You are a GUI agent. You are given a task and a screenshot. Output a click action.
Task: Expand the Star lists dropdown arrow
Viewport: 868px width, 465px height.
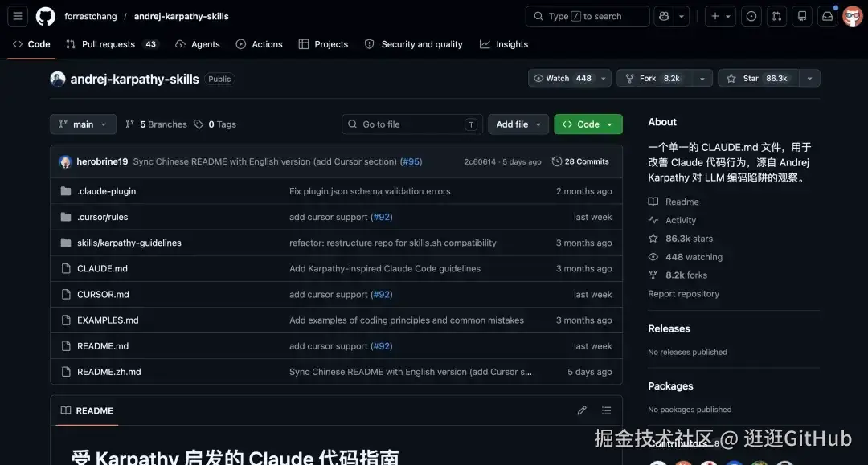810,79
